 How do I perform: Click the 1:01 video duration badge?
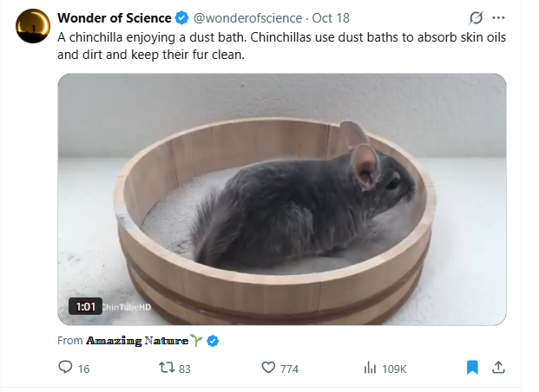tap(86, 306)
